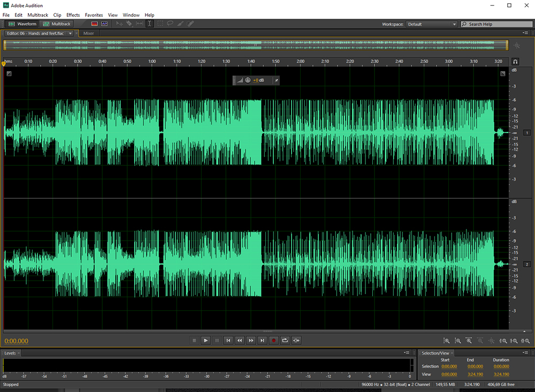Viewport: 535px width, 392px height.
Task: Select the Time Selection tool
Action: click(149, 24)
